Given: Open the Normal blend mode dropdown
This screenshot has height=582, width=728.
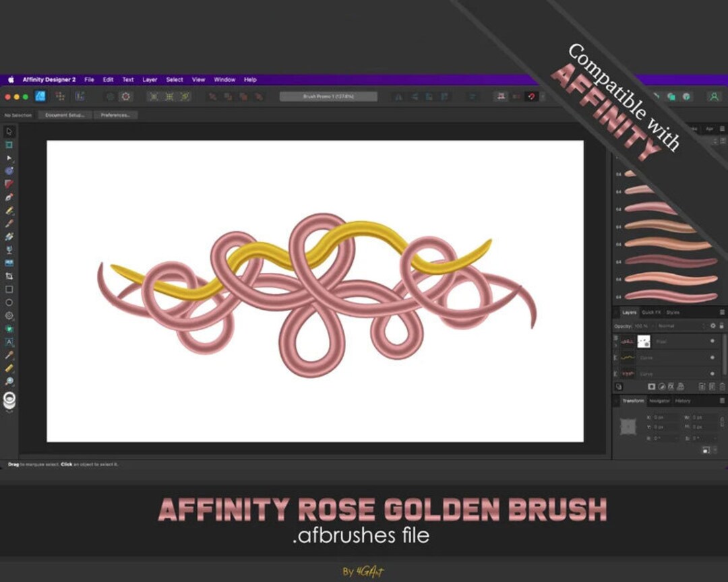Looking at the screenshot, I should click(681, 326).
